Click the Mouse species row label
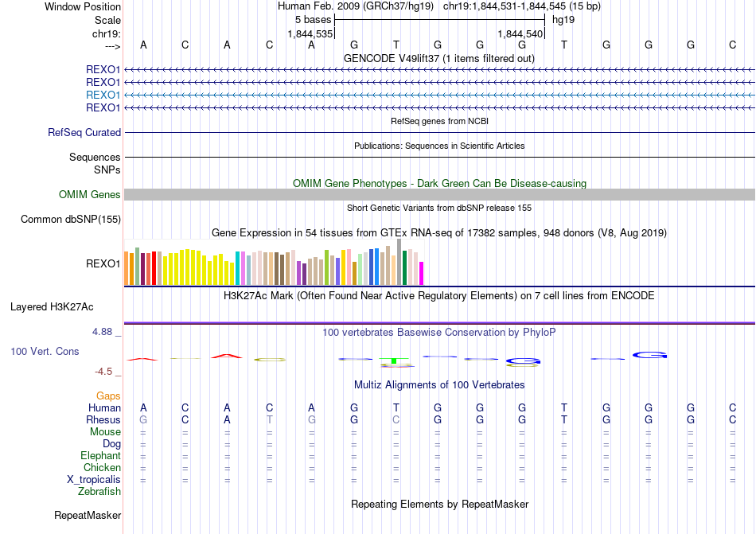The image size is (756, 534). (x=105, y=432)
